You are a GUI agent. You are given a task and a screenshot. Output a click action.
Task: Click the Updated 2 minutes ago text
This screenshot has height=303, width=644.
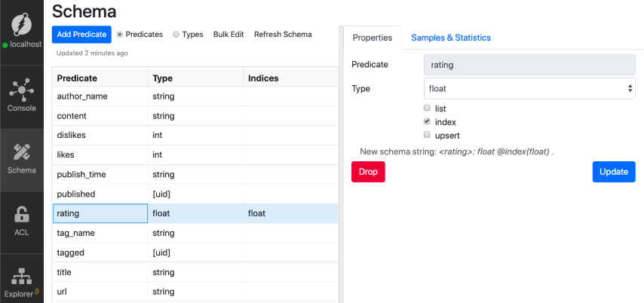pos(92,53)
